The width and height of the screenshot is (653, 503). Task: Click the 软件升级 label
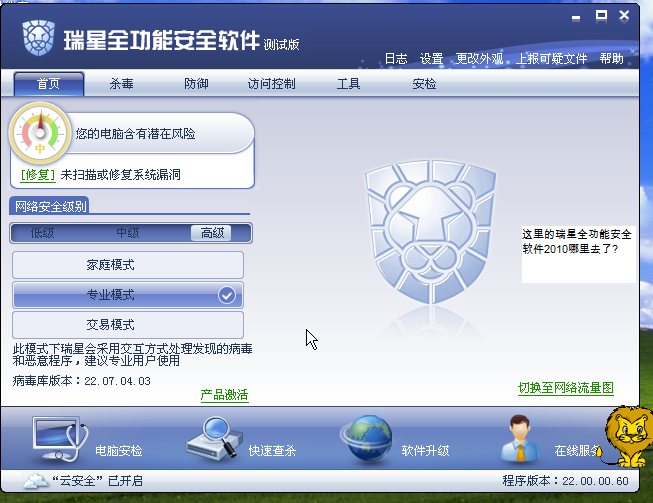click(425, 451)
